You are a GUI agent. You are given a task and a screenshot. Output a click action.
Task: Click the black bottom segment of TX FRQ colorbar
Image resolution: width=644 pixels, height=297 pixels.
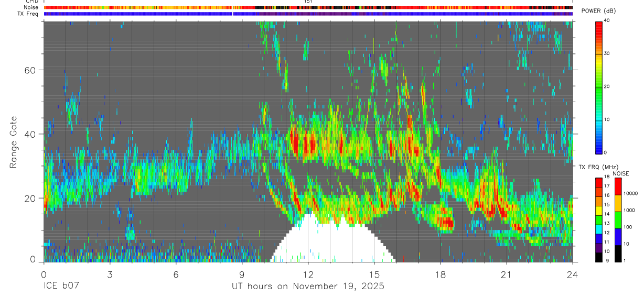point(598,257)
